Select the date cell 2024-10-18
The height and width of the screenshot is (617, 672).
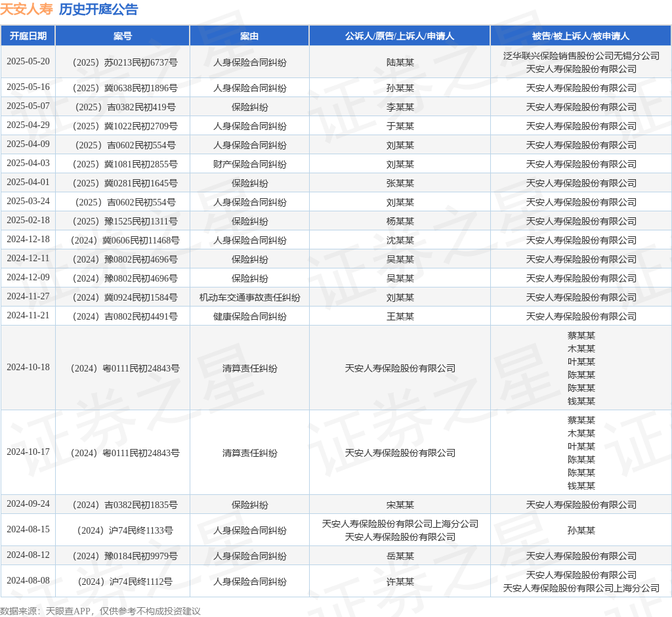pyautogui.click(x=28, y=367)
